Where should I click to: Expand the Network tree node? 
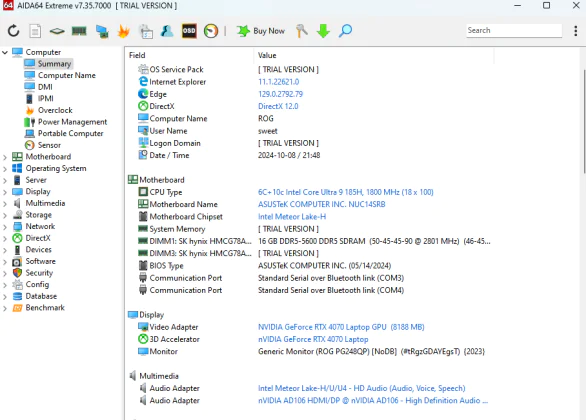(x=5, y=226)
